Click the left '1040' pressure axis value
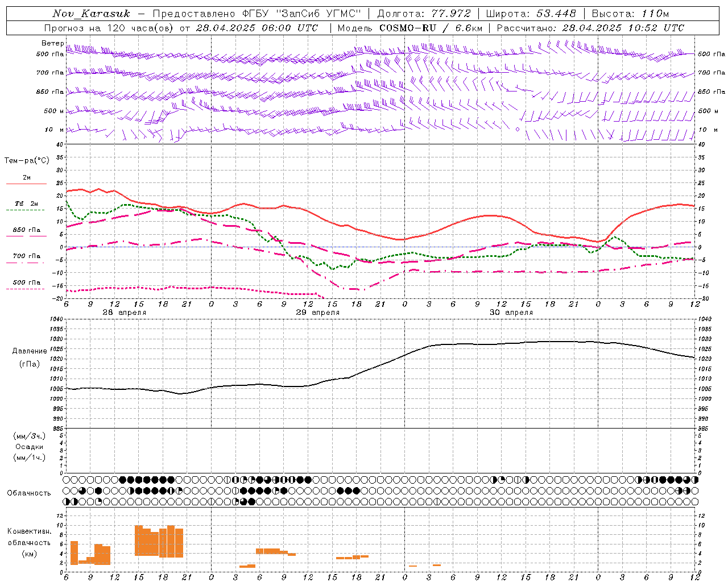The width and height of the screenshot is (728, 582). (x=55, y=319)
